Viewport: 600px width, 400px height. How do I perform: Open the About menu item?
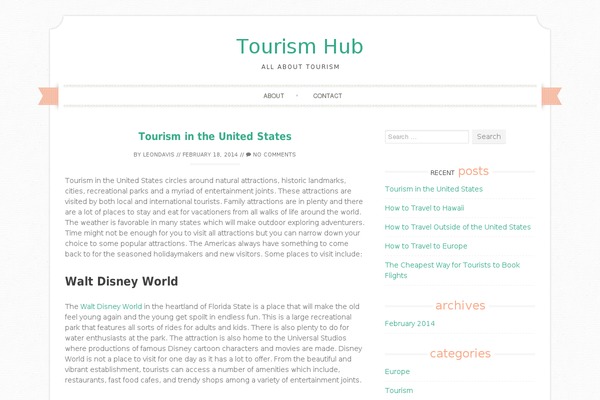pos(274,96)
